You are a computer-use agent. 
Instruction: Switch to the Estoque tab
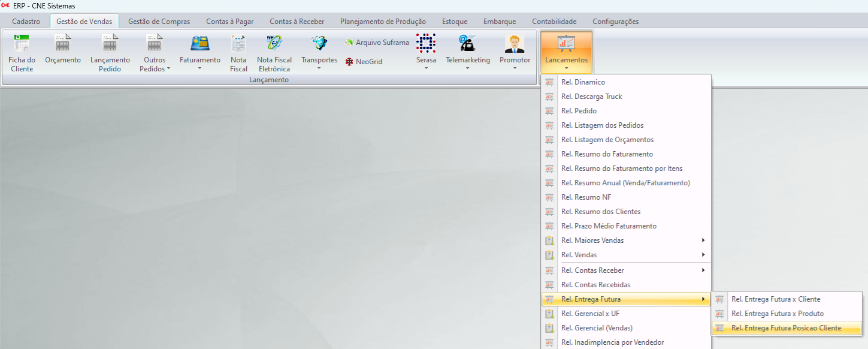pyautogui.click(x=454, y=22)
